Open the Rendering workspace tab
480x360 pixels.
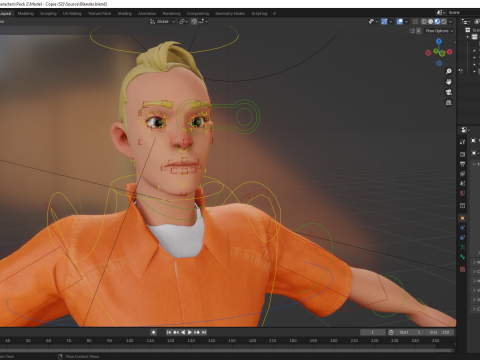[x=171, y=13]
